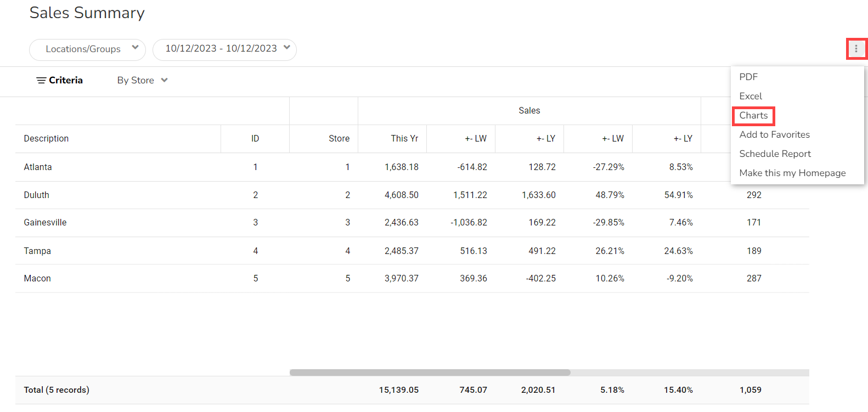Image resolution: width=868 pixels, height=412 pixels.
Task: Click the horizontal table scrollbar
Action: pyautogui.click(x=430, y=373)
